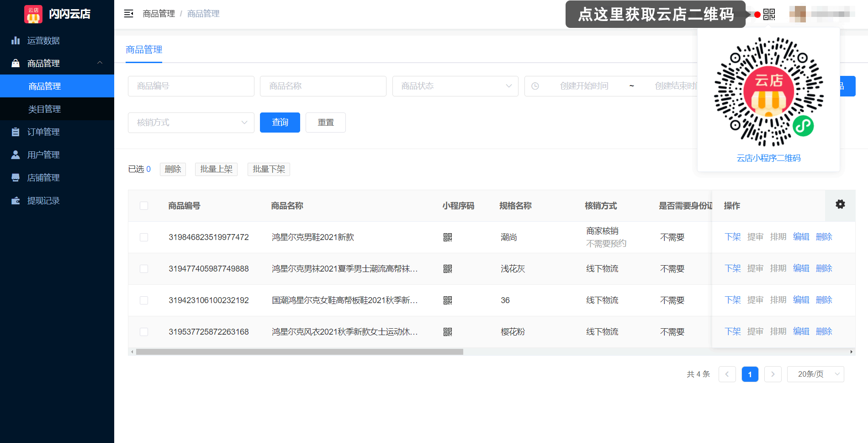Click the user avatar in the header
868x443 pixels.
click(798, 14)
